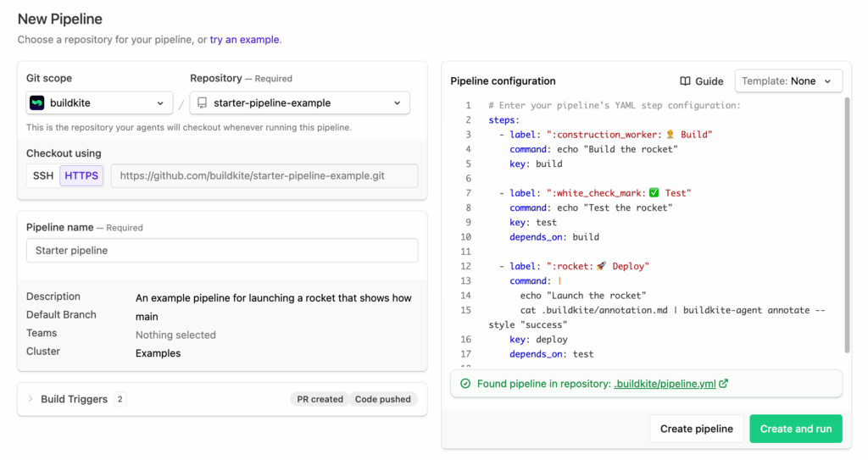Screen dimensions: 868x460
Task: Click the 'steps:' line in the editor
Action: pos(504,120)
